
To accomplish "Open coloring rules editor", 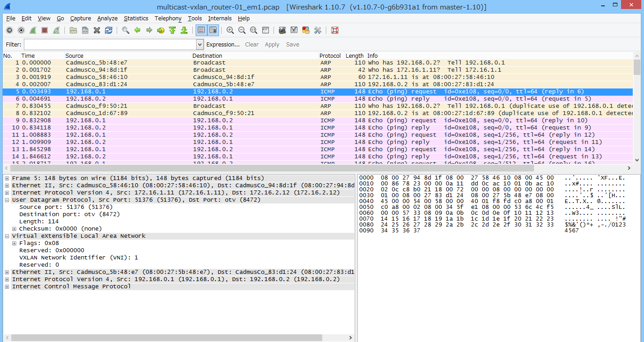I will point(306,30).
